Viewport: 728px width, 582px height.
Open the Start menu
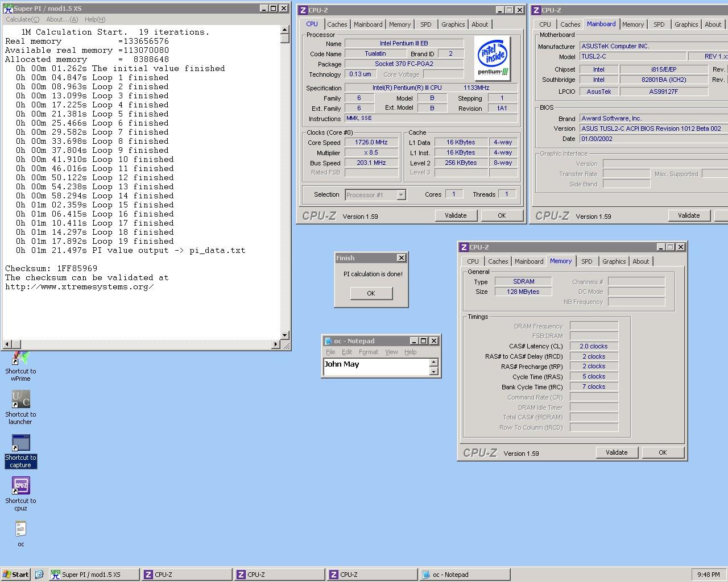pos(16,575)
